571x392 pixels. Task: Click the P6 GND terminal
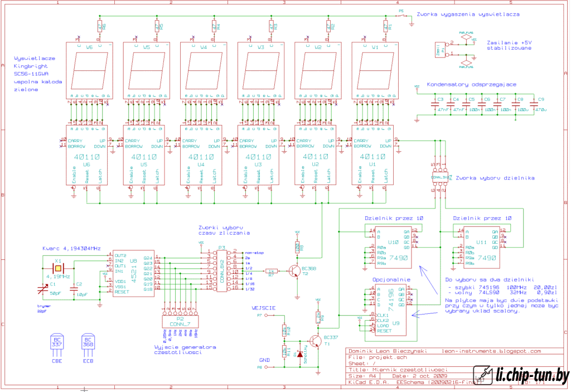pyautogui.click(x=265, y=367)
